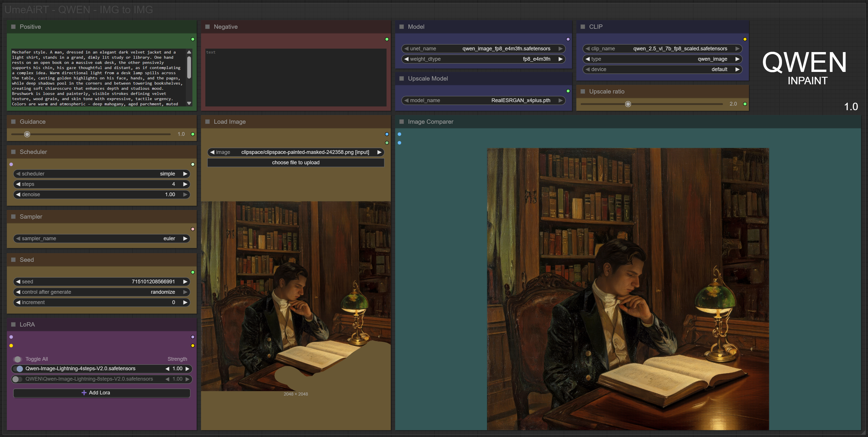Open the control after generate dropdown
Image resolution: width=868 pixels, height=437 pixels.
coord(101,292)
